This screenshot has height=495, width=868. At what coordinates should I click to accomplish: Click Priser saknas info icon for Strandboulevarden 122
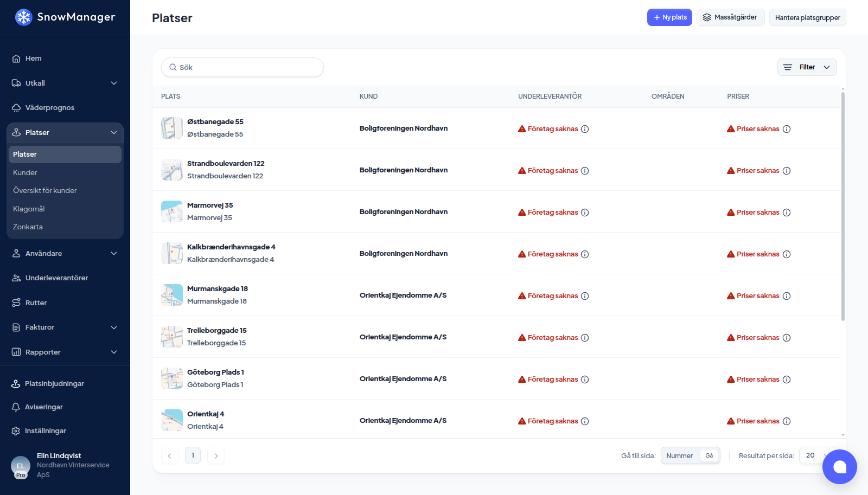click(x=787, y=171)
